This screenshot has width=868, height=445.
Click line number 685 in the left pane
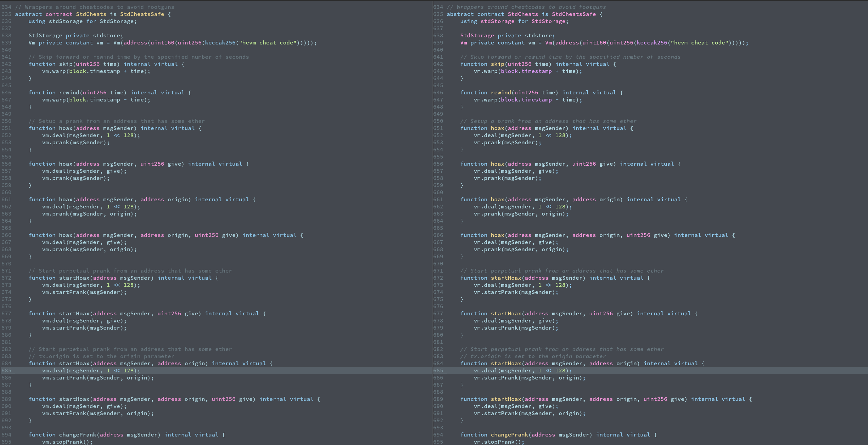[x=6, y=371]
